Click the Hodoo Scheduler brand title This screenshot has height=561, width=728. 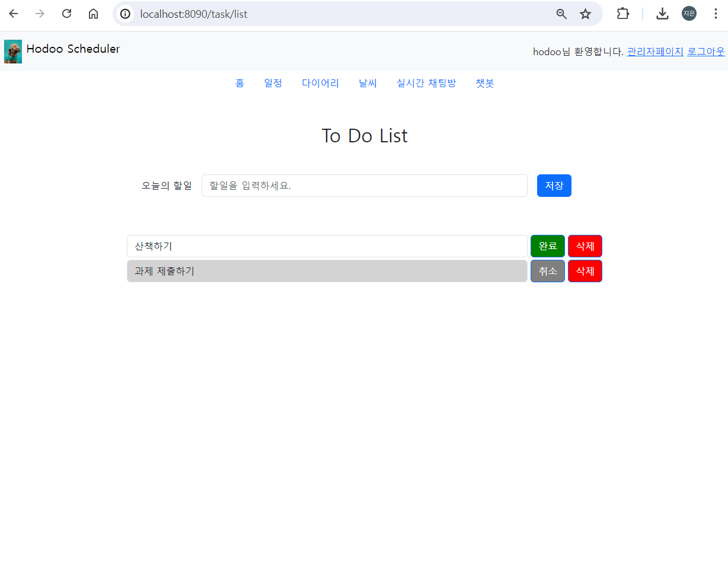click(73, 49)
